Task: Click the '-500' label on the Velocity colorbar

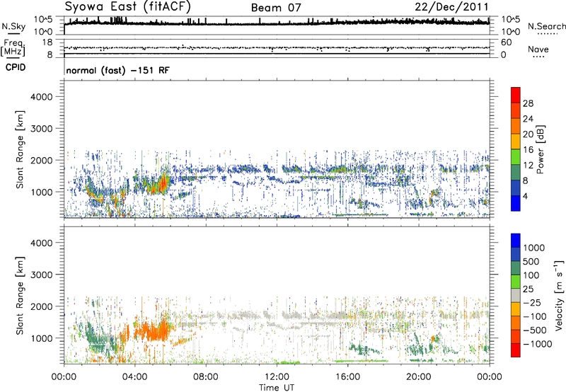Action: coord(535,330)
